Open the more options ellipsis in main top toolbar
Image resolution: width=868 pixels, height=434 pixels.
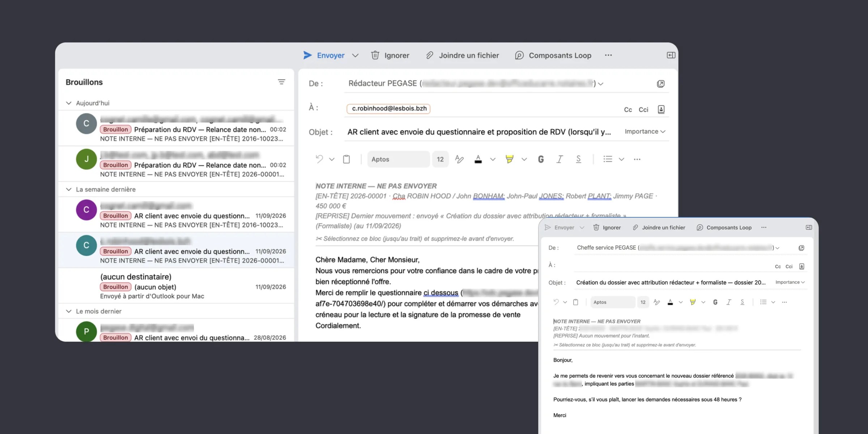point(608,55)
